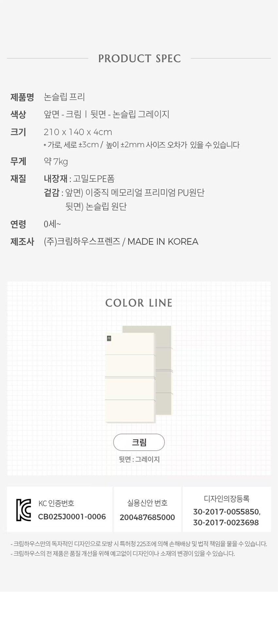Click the product name 논슬립 프리
This screenshot has width=278, height=644.
tap(64, 97)
